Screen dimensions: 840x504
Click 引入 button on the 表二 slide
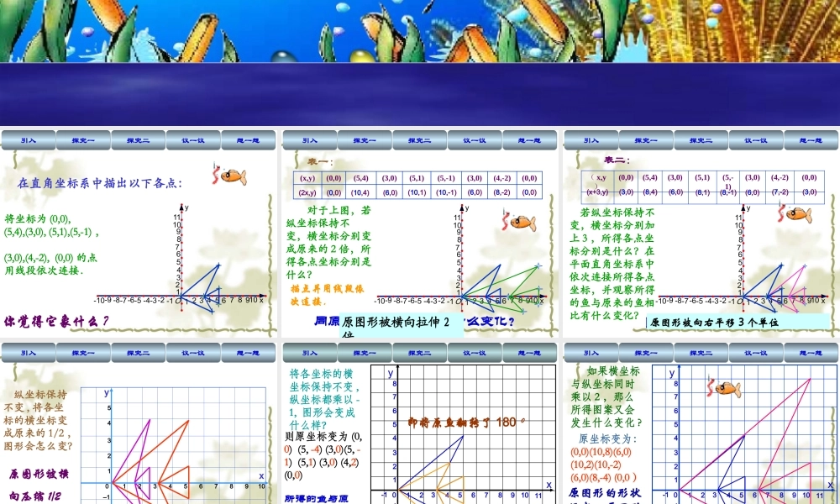[x=591, y=140]
